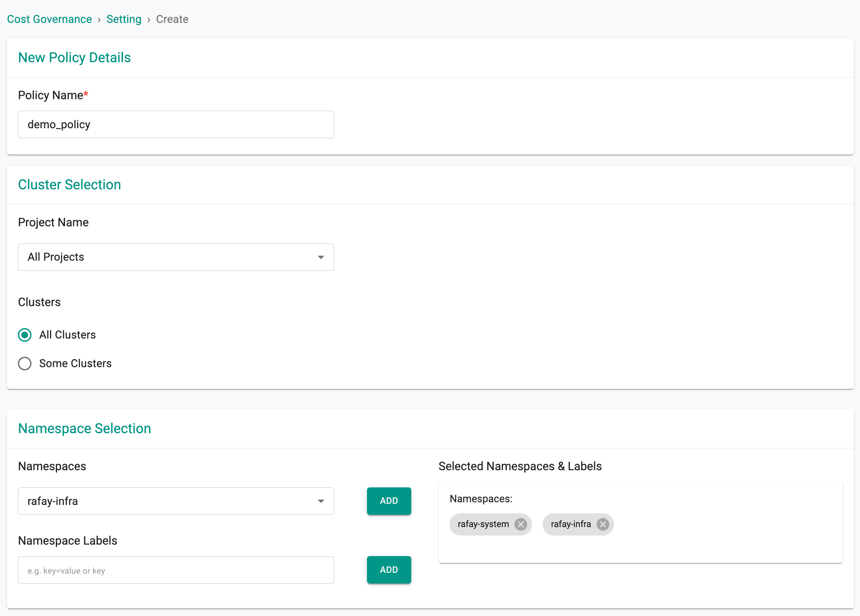Enable the Some Clusters radio button
Viewport: 860px width, 616px height.
pyautogui.click(x=25, y=363)
